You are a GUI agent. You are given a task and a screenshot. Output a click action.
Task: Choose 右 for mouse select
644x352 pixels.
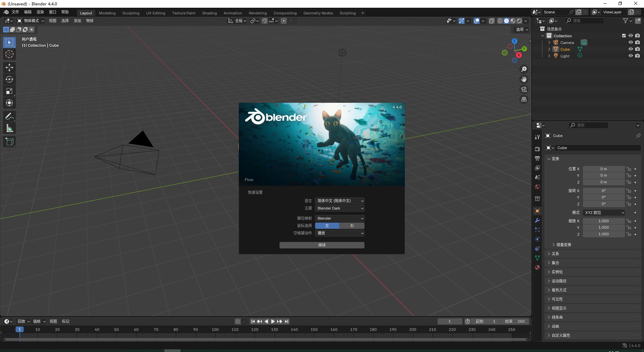coord(352,226)
